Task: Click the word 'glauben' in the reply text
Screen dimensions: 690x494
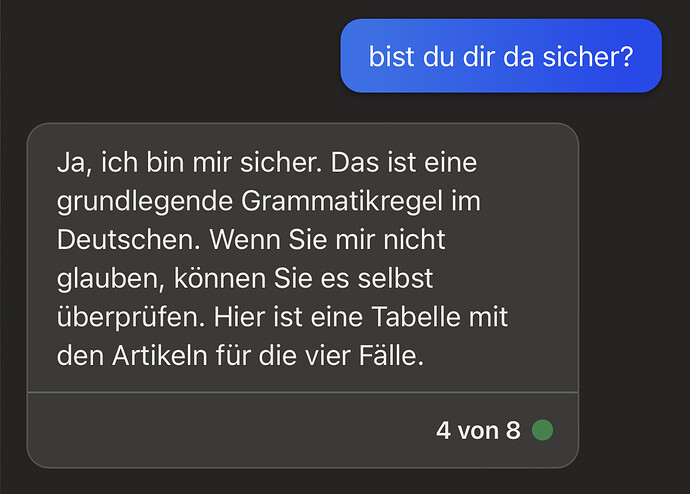Action: (109, 280)
